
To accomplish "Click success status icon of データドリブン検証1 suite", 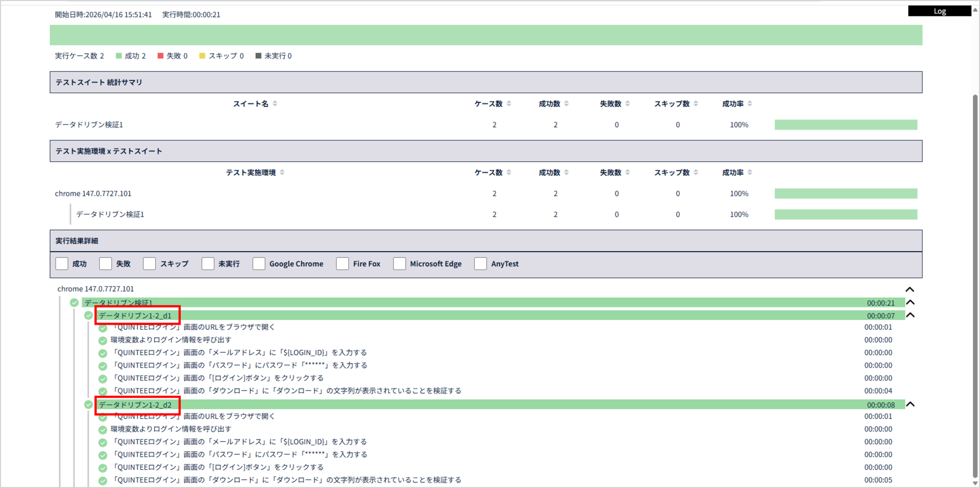I will pos(75,303).
